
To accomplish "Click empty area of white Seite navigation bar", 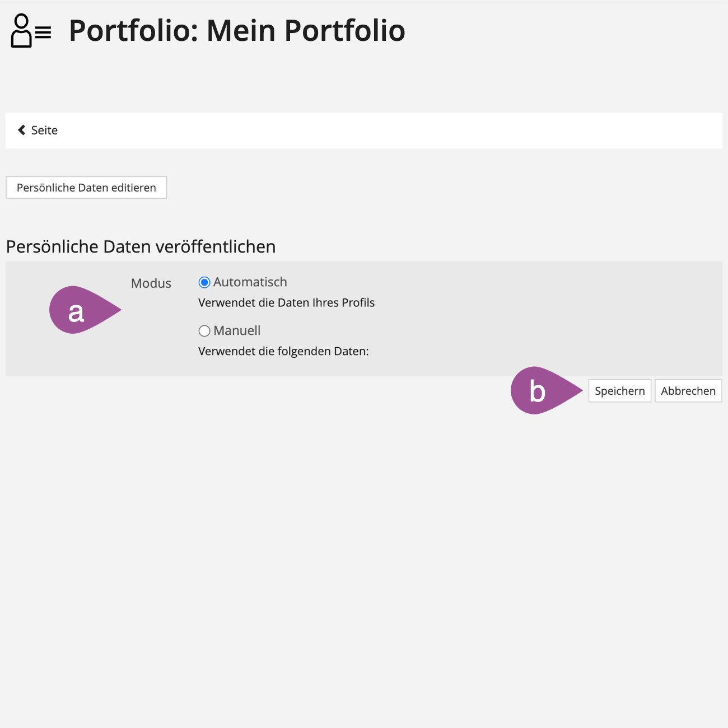I will coord(392,130).
